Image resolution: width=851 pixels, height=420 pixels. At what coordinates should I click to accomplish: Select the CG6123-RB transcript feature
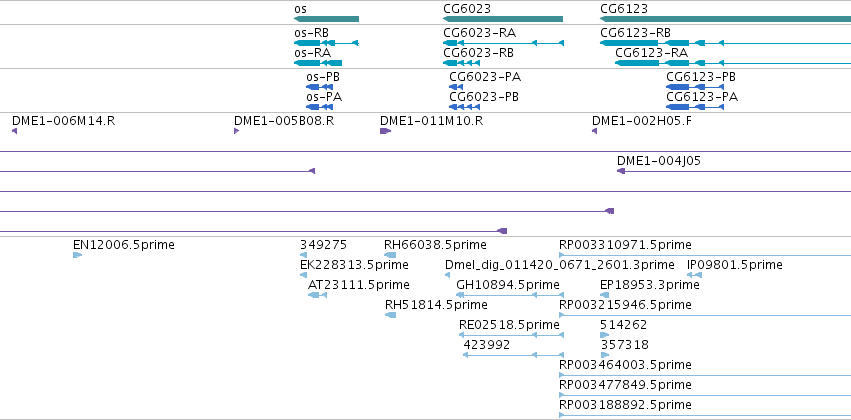[x=725, y=43]
